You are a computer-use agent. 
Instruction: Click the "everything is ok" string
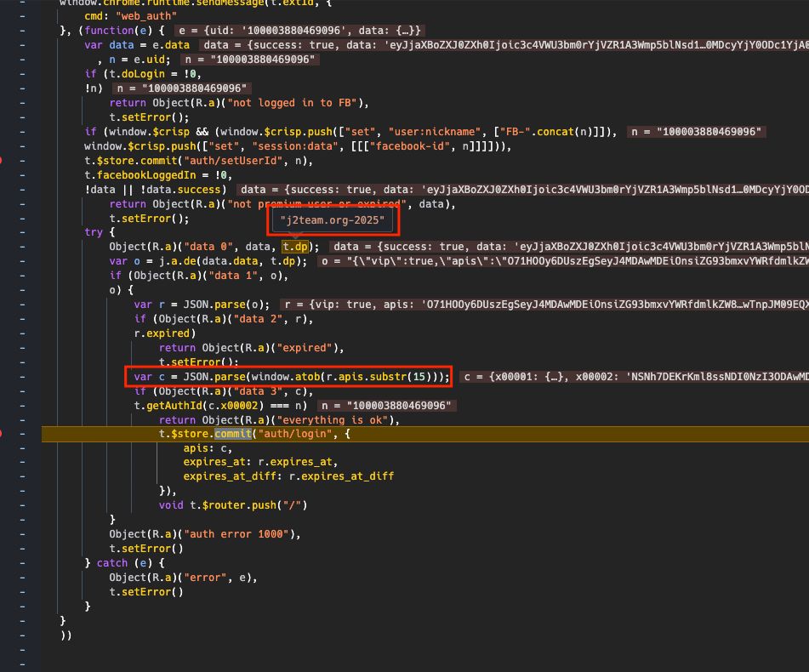(x=333, y=420)
